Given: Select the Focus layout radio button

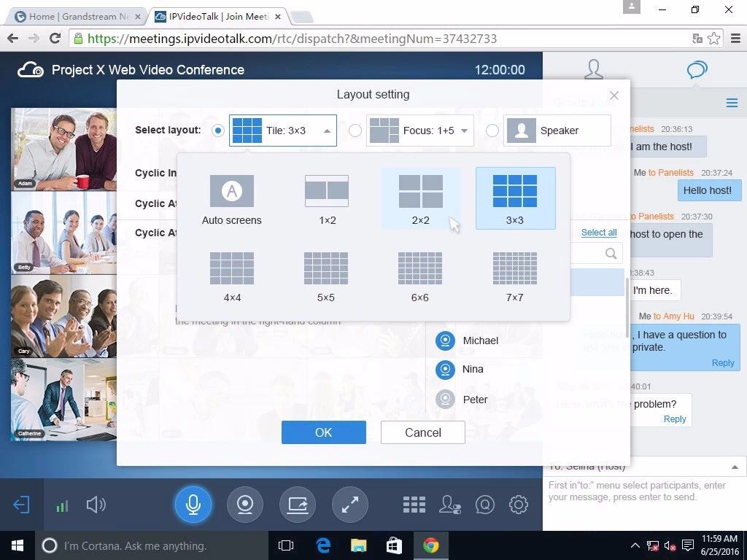Looking at the screenshot, I should tap(355, 131).
